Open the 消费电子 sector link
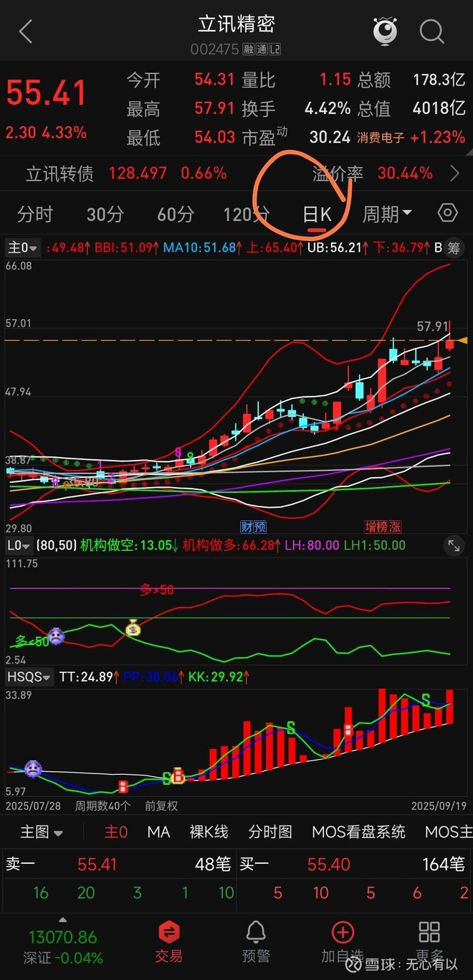The image size is (473, 980). [381, 137]
